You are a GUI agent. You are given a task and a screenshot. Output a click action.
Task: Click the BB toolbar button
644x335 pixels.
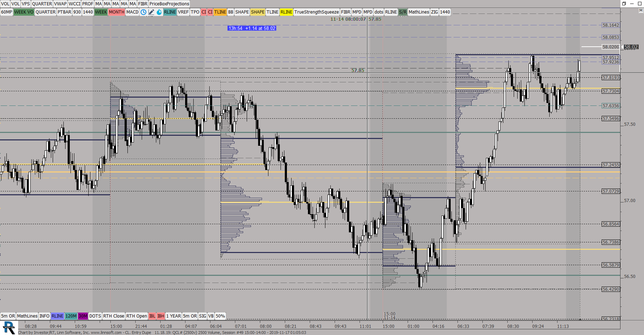click(231, 12)
